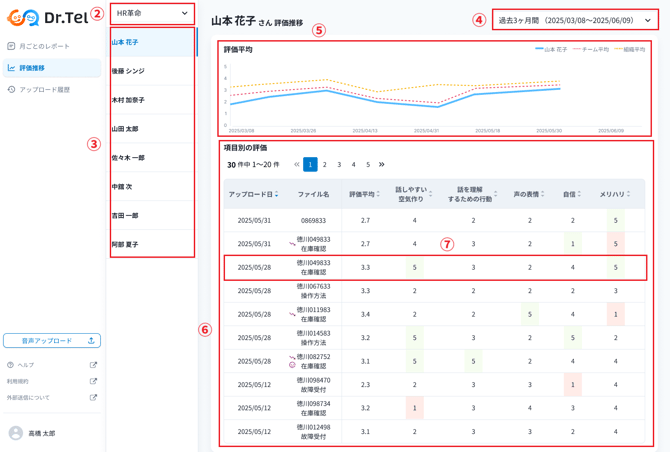Click file name 徳川014583 操作方法

pos(313,338)
